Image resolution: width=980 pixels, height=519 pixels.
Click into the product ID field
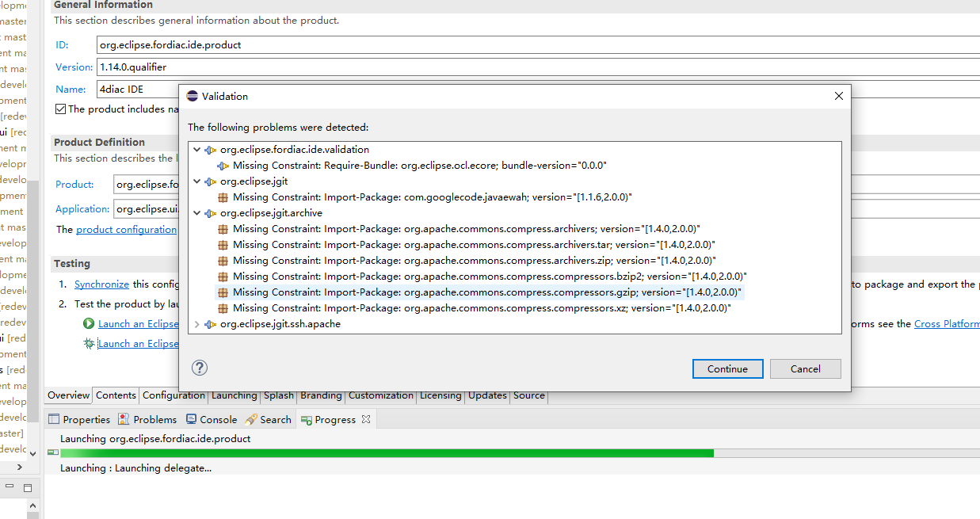click(538, 44)
